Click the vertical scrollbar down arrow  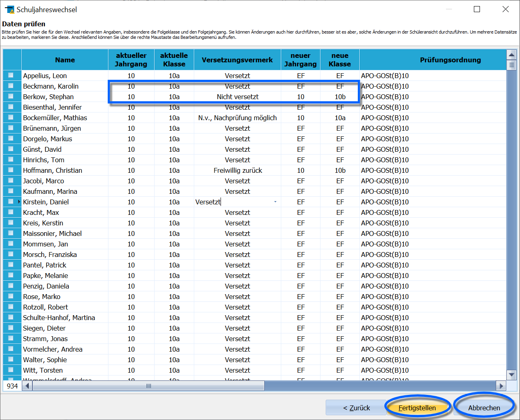tap(512, 375)
